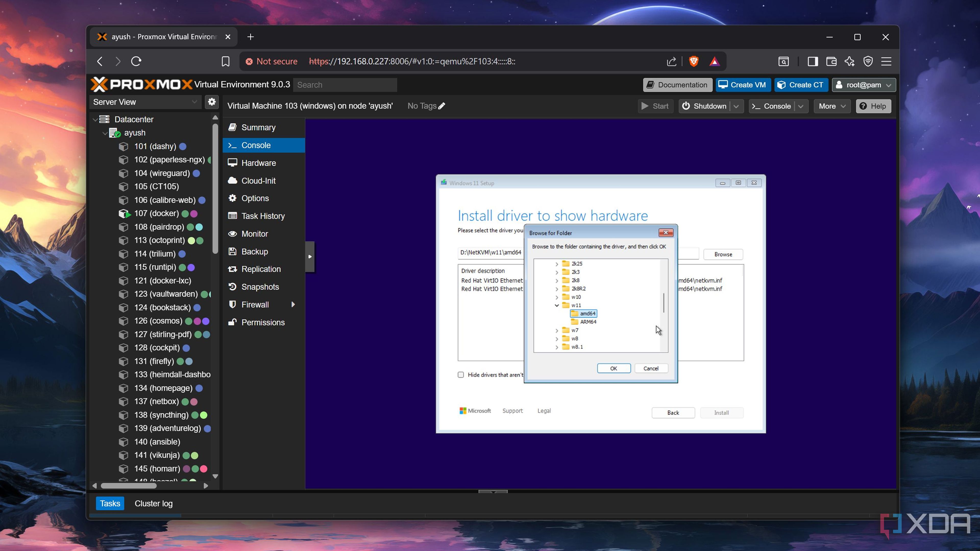Edit tags pencil icon next to No Tags
The width and height of the screenshot is (980, 551).
[x=442, y=106]
